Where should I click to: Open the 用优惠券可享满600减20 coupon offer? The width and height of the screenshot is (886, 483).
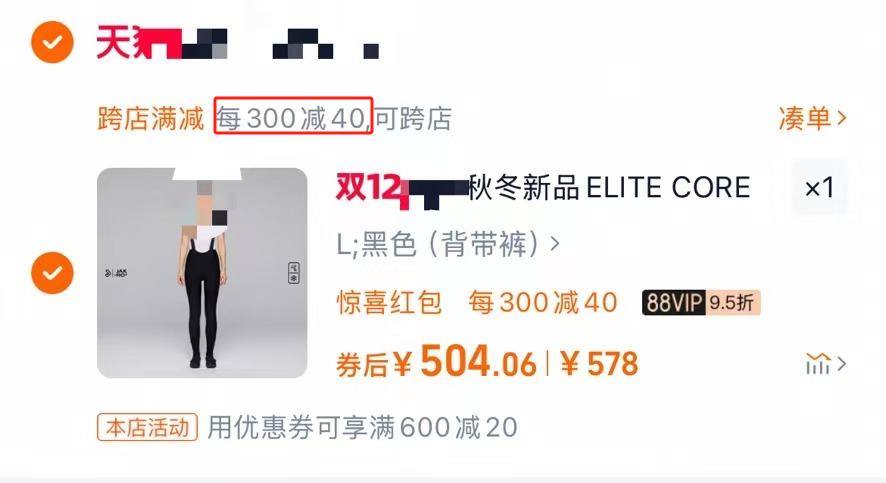point(362,427)
